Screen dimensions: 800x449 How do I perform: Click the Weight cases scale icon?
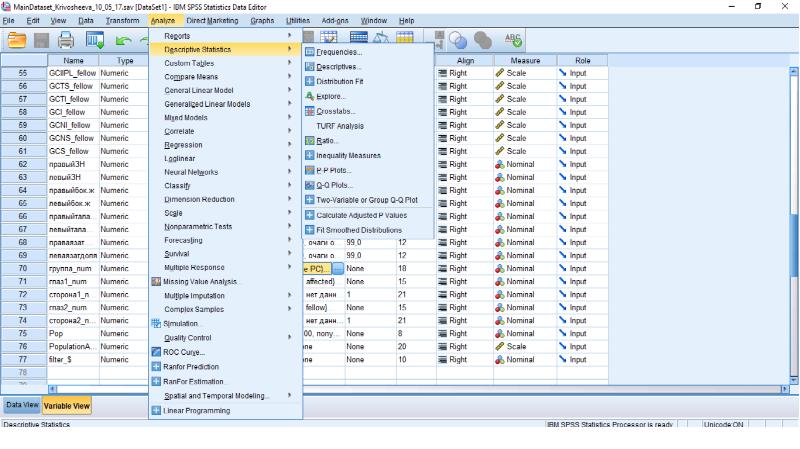click(x=381, y=38)
